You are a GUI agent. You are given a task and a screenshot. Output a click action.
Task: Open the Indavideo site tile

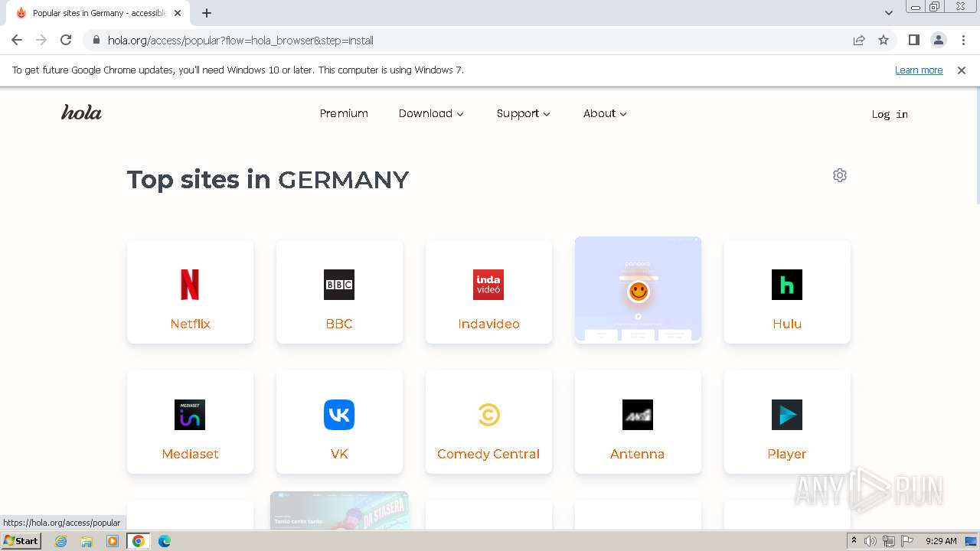coord(488,292)
